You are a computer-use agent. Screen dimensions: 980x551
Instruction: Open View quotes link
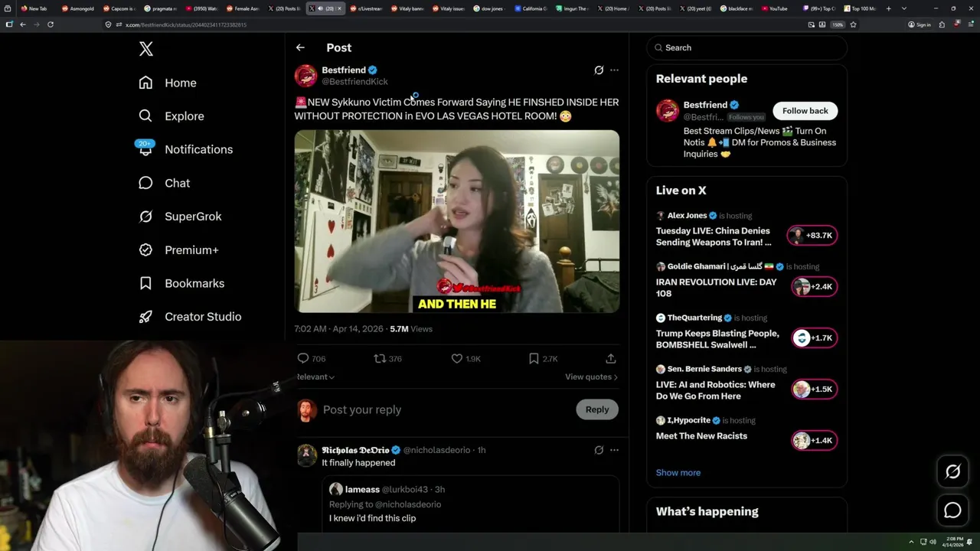[591, 377]
